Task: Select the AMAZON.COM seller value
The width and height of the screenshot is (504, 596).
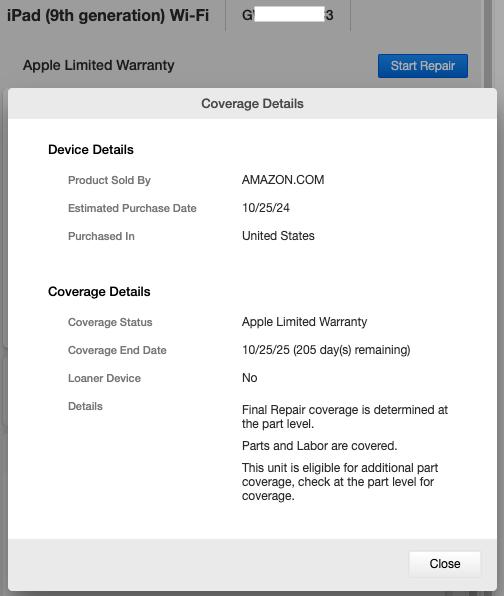Action: [x=283, y=180]
